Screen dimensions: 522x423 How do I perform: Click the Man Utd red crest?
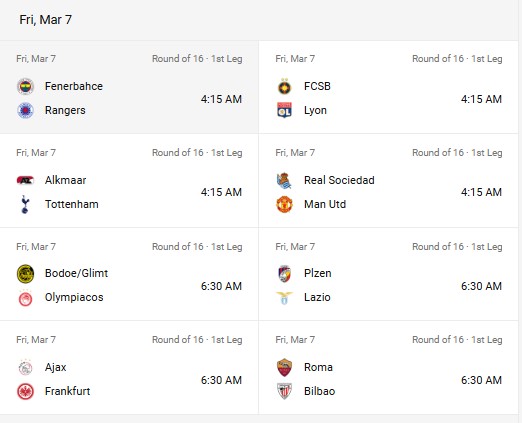284,204
